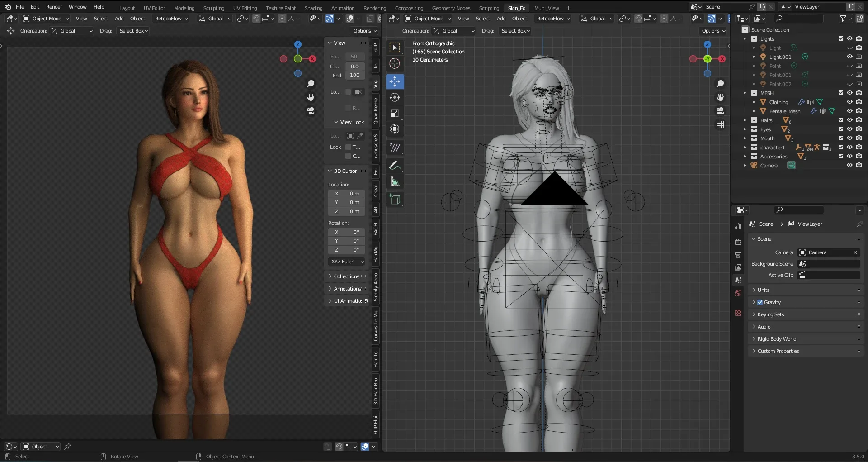Open the World properties tab

point(738,293)
